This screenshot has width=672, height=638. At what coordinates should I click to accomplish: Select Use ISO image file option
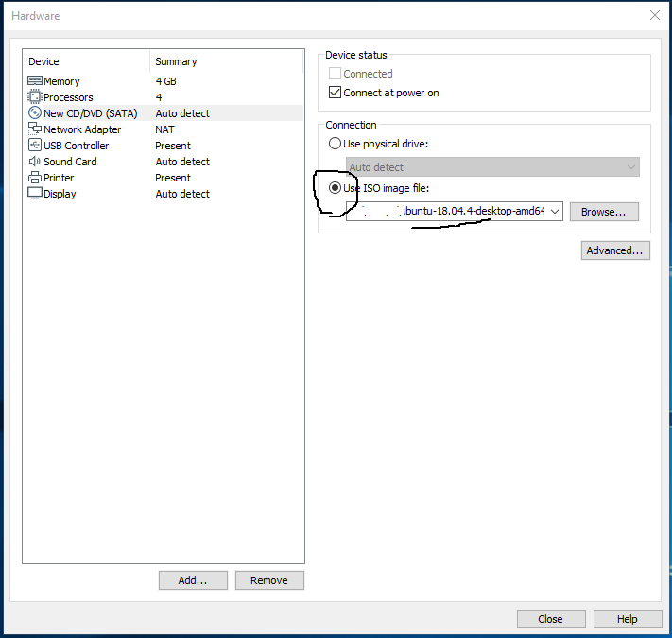tap(335, 188)
